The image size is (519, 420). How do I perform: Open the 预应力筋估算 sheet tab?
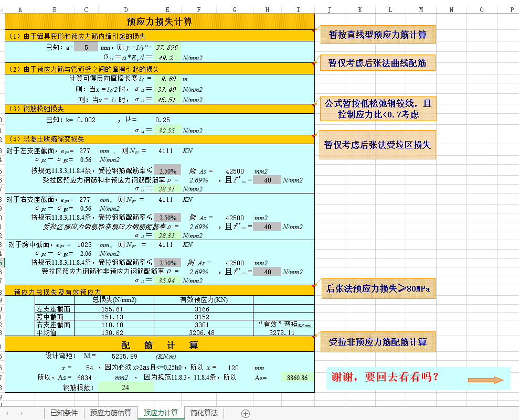111,413
